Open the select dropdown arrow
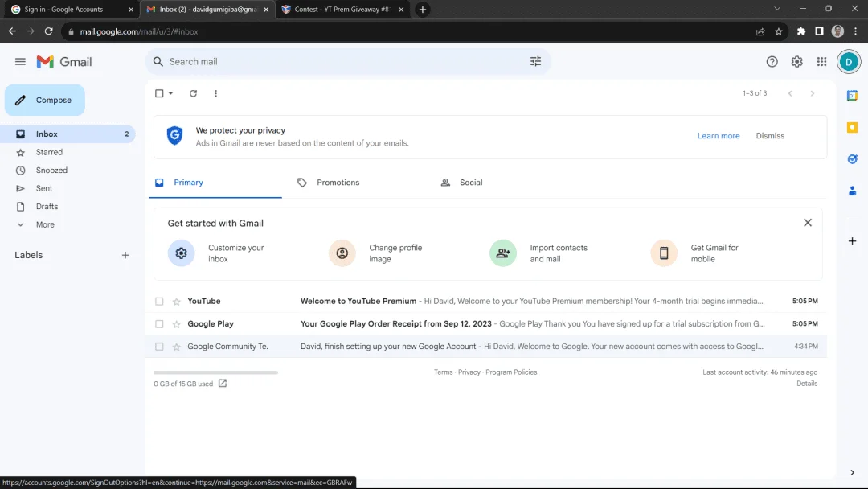The width and height of the screenshot is (868, 489). [170, 93]
